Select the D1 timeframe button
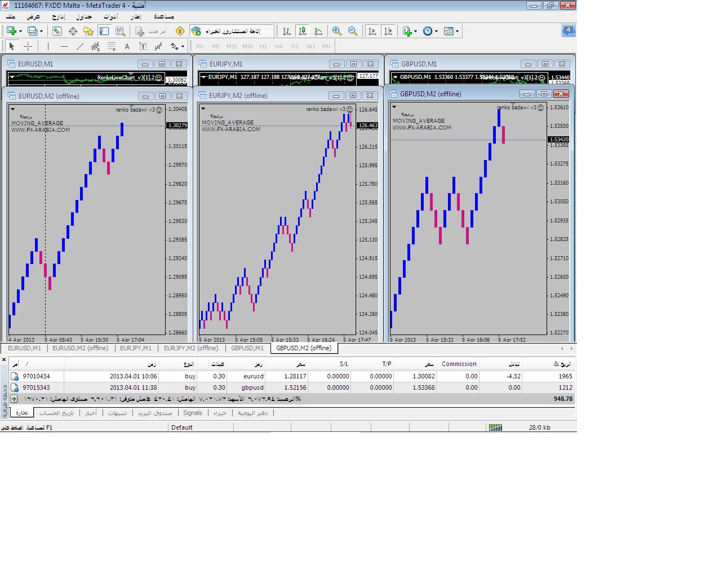 (295, 46)
